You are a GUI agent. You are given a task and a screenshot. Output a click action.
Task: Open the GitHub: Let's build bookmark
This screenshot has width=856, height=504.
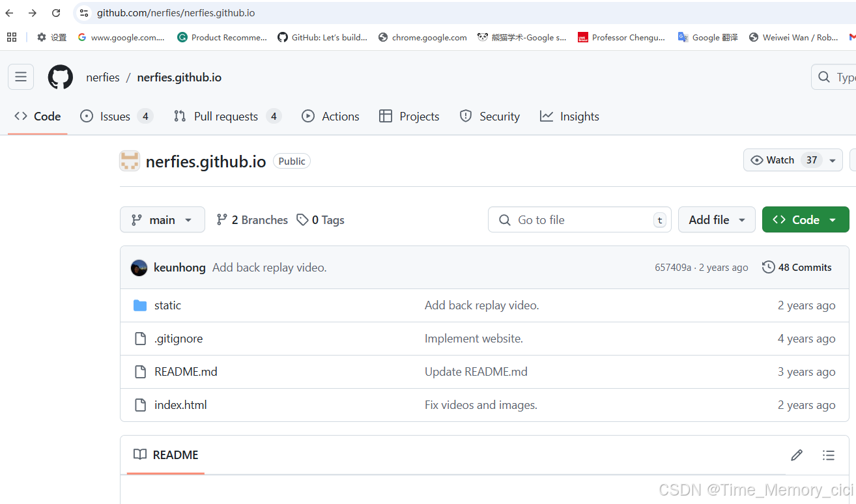(x=322, y=37)
